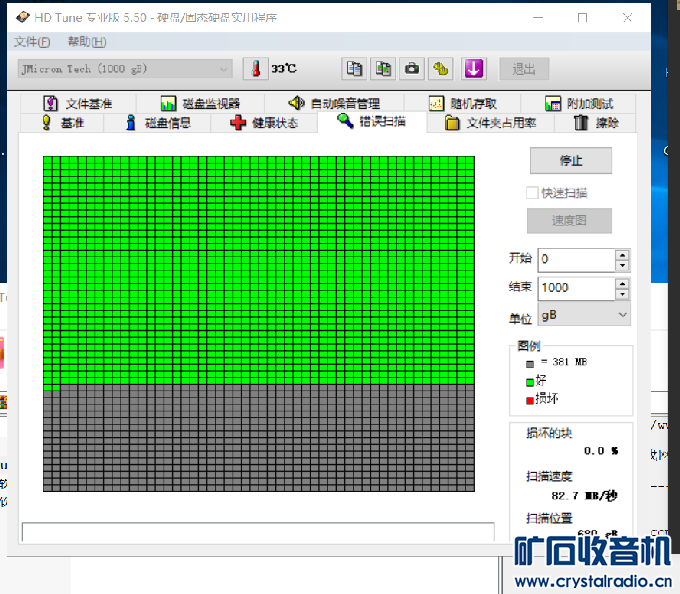Switch to the 自动噪音管理 tab

tap(334, 104)
